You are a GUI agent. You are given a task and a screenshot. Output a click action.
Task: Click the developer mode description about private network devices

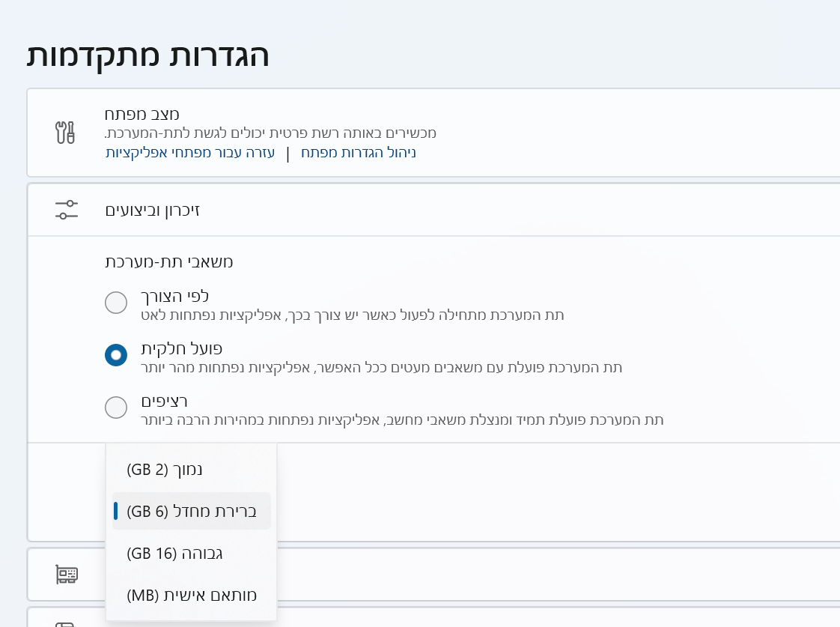click(x=270, y=133)
